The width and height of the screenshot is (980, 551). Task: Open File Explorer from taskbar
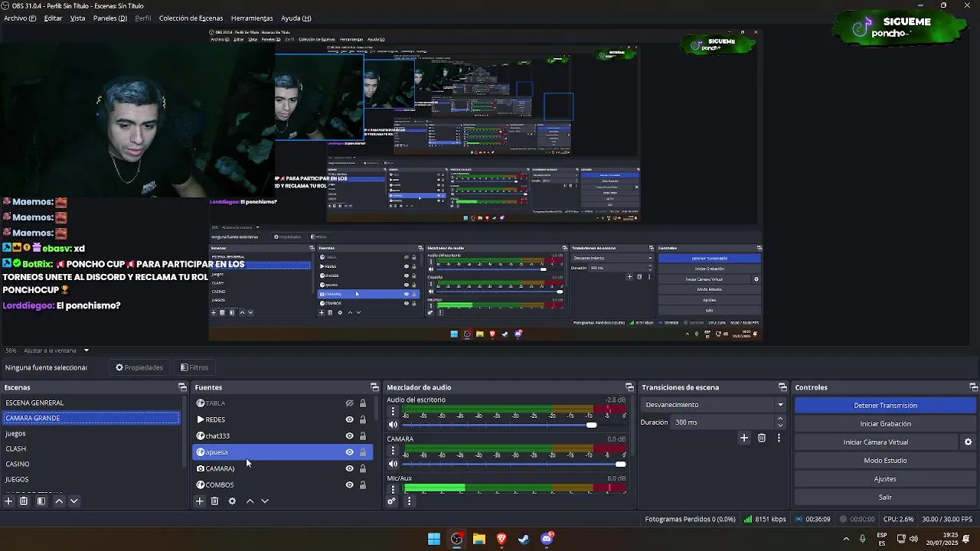[479, 539]
